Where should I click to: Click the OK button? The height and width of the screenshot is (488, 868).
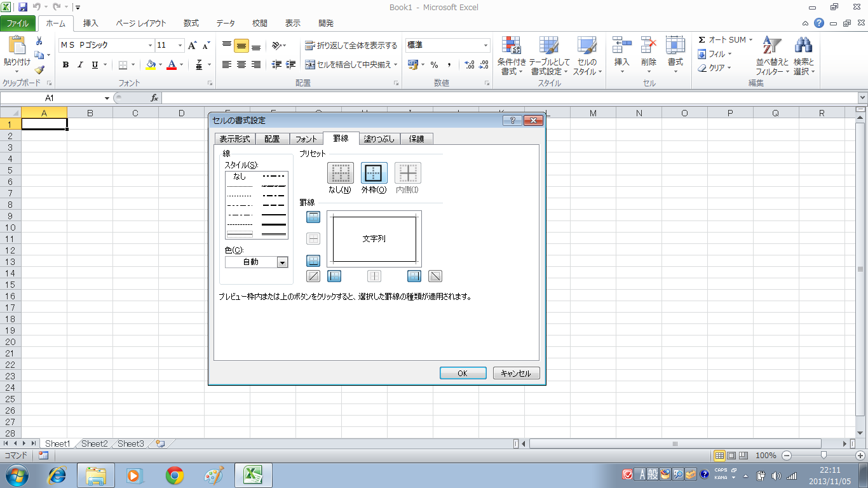pos(463,374)
